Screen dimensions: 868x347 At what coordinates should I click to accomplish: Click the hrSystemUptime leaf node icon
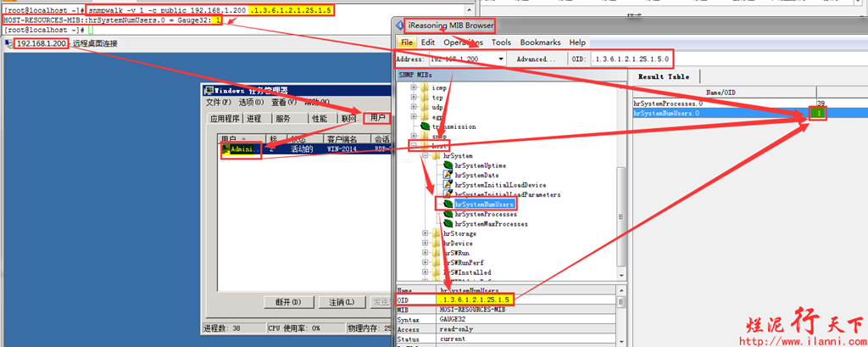click(448, 166)
